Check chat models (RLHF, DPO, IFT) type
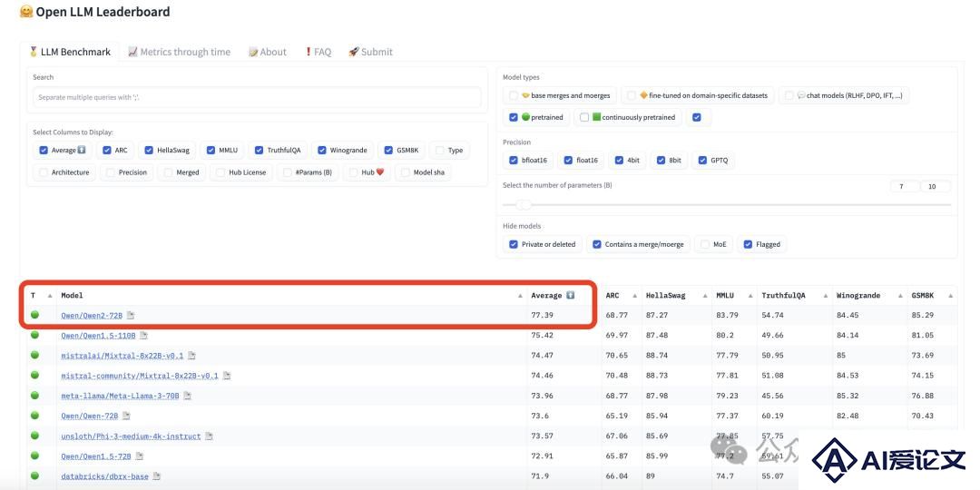Screen dimensions: 980x490 789,95
